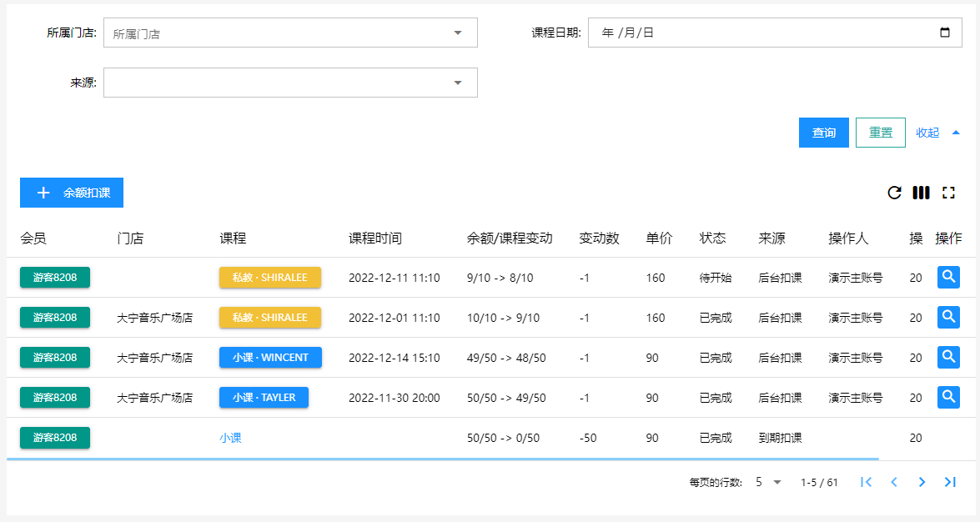Screen dimensions: 980x522
Task: Refresh the table with the reload icon
Action: coord(894,193)
